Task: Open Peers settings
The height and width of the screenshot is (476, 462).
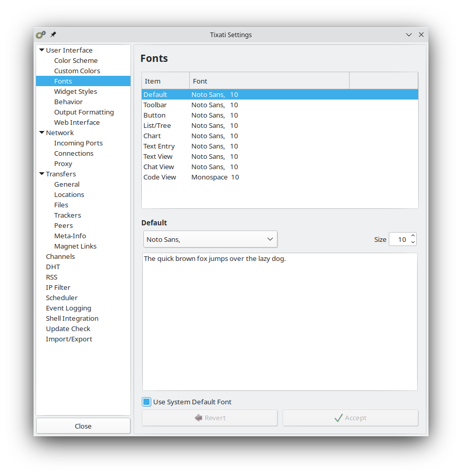Action: pos(63,225)
